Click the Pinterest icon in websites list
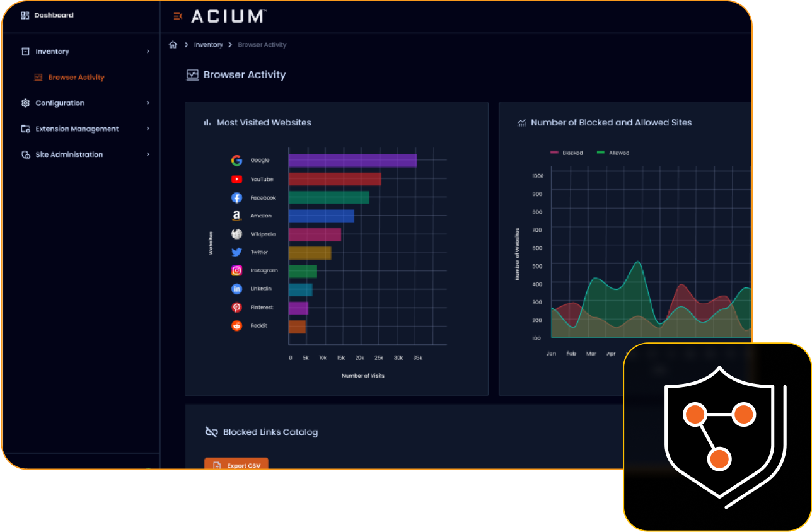Image resolution: width=812 pixels, height=532 pixels. 236,308
